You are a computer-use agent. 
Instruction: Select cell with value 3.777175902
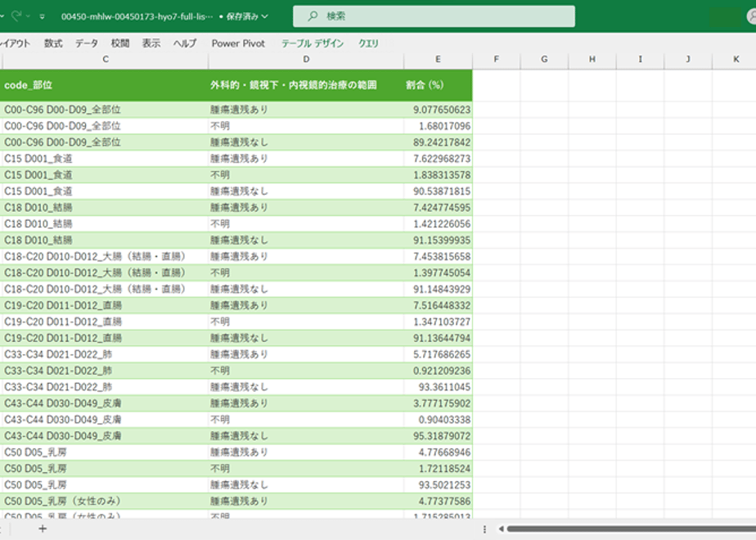[438, 403]
